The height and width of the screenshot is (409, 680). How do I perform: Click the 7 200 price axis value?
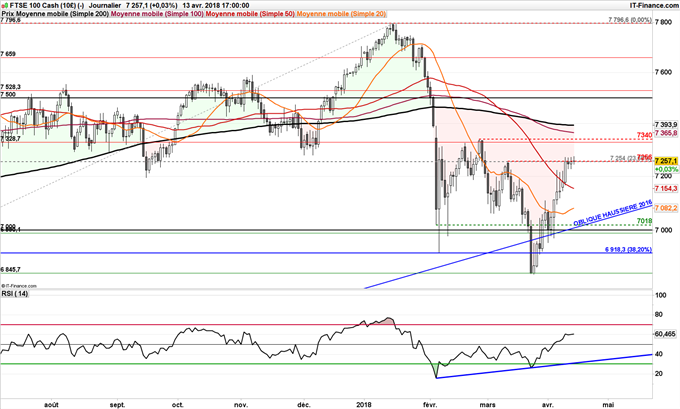coord(663,176)
